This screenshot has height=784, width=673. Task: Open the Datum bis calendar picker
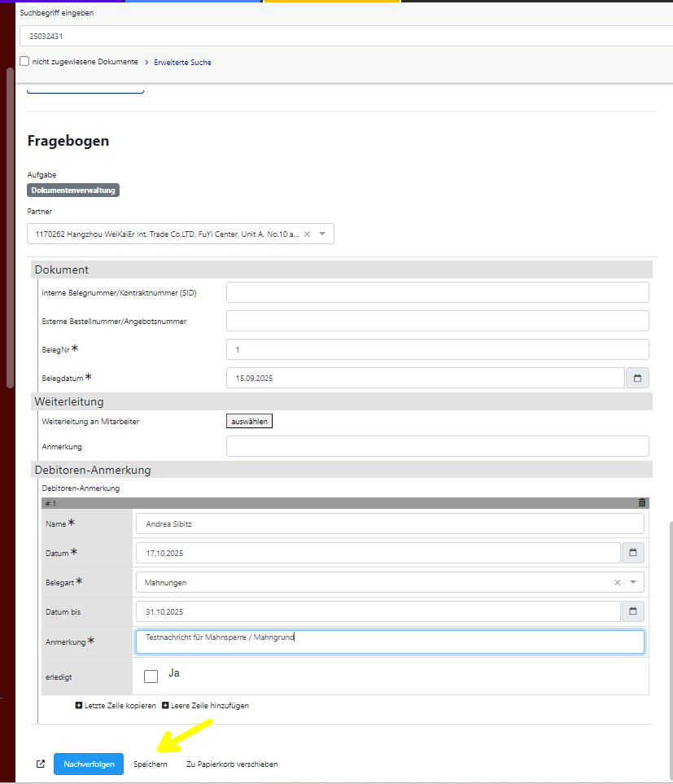click(632, 611)
